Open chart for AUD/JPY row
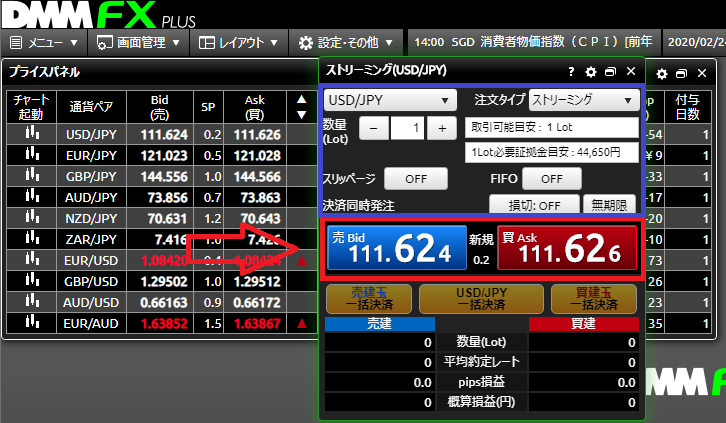The image size is (726, 423). [32, 197]
